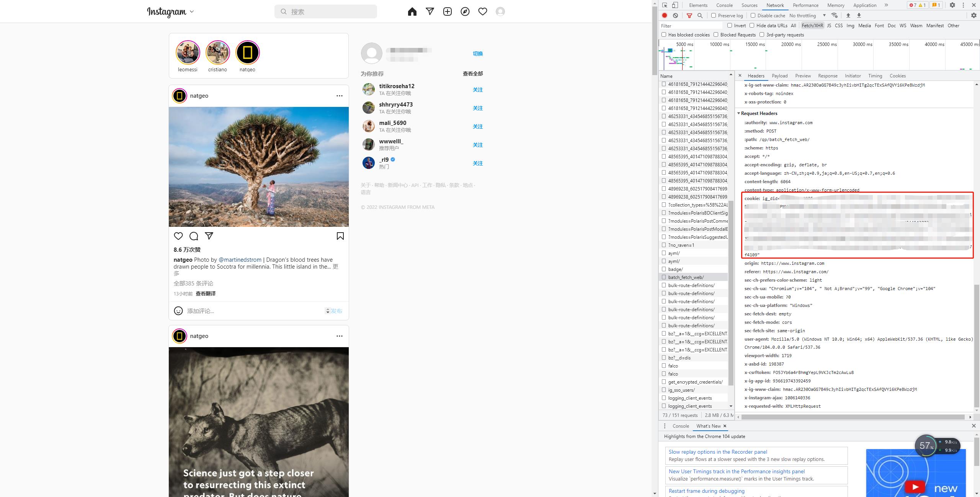
Task: Follow titikroseha12 via 关注 link
Action: pyautogui.click(x=477, y=90)
